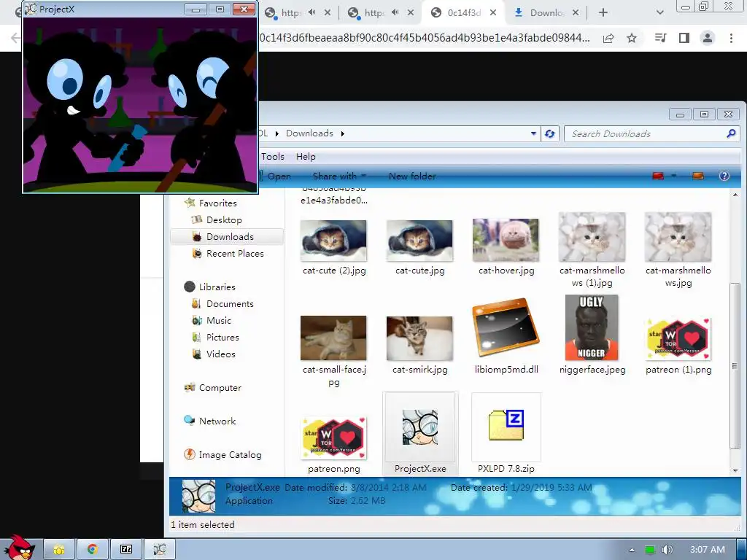Open Chrome media controls icon
Viewport: 747px width, 560px height.
click(661, 38)
